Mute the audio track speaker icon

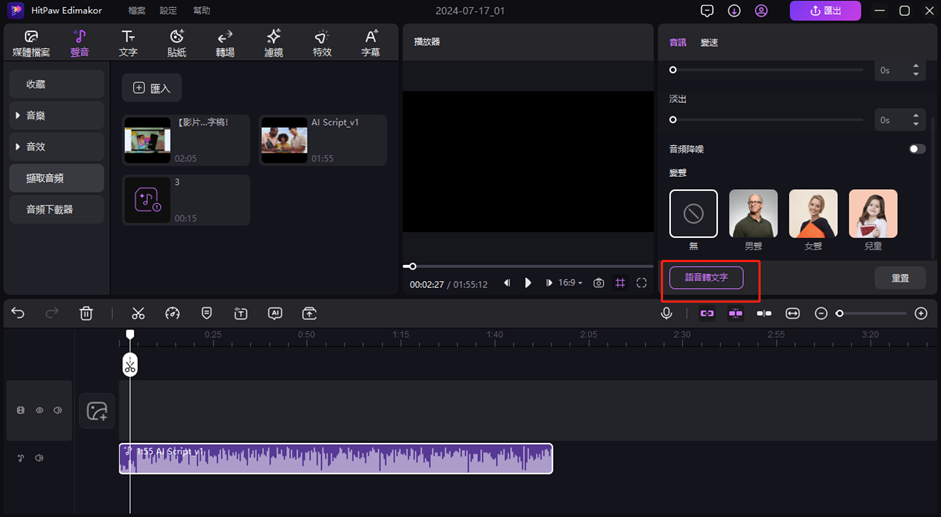(39, 458)
